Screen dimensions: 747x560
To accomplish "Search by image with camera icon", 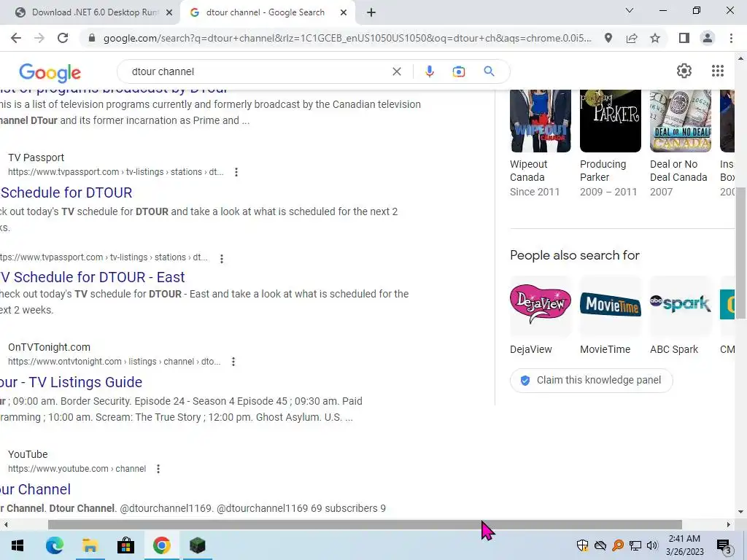I will point(458,71).
